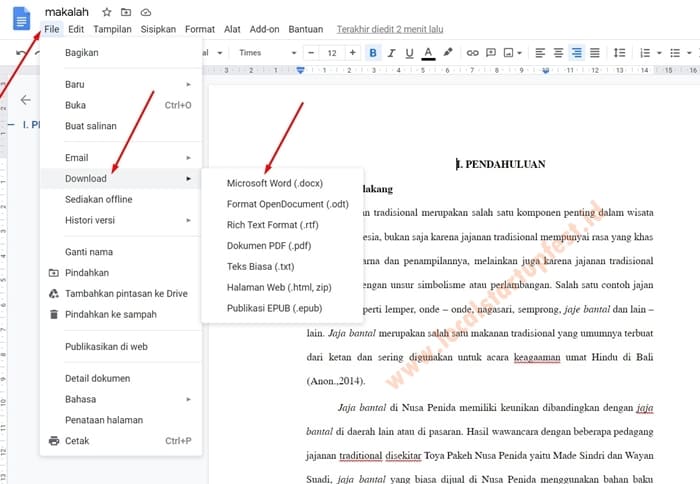Add a comment with the comment icon
700x484 pixels.
coord(491,53)
